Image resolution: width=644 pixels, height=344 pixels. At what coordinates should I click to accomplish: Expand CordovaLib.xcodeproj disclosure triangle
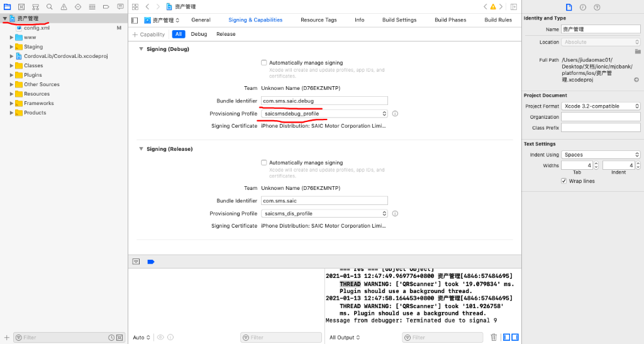coord(11,56)
